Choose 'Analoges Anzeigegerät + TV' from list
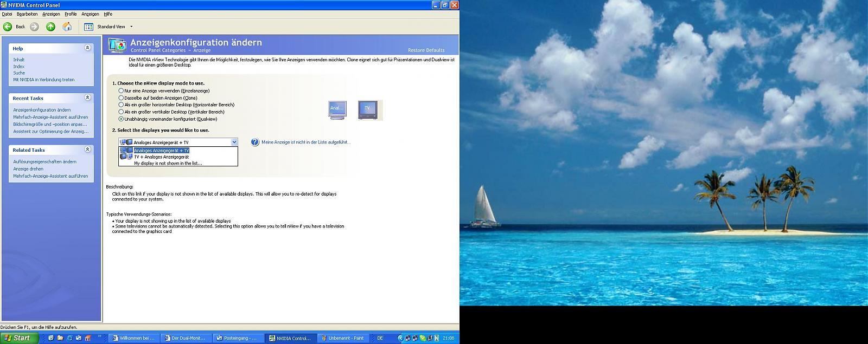Screen dimensions: 868x344 point(178,150)
